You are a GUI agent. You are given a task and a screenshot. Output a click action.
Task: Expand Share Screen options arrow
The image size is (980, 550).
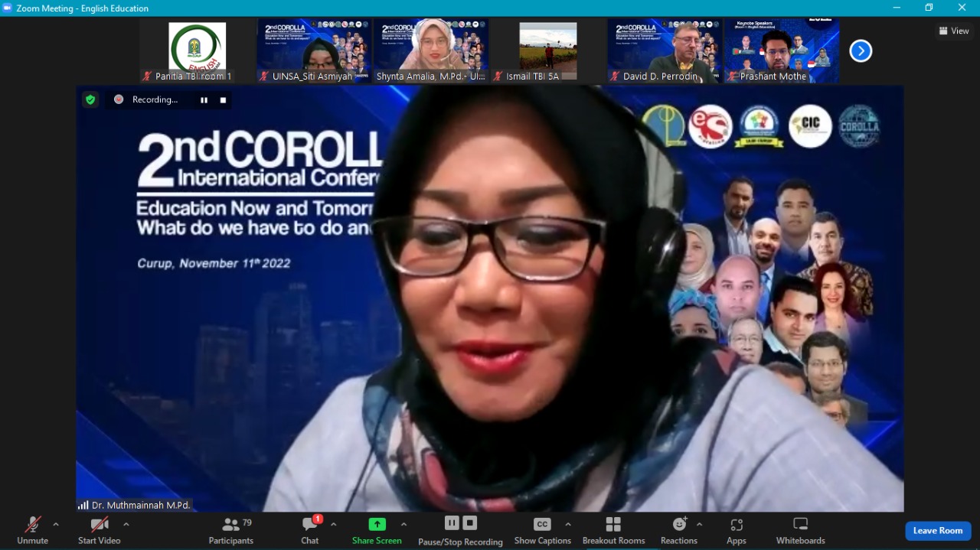tap(403, 525)
